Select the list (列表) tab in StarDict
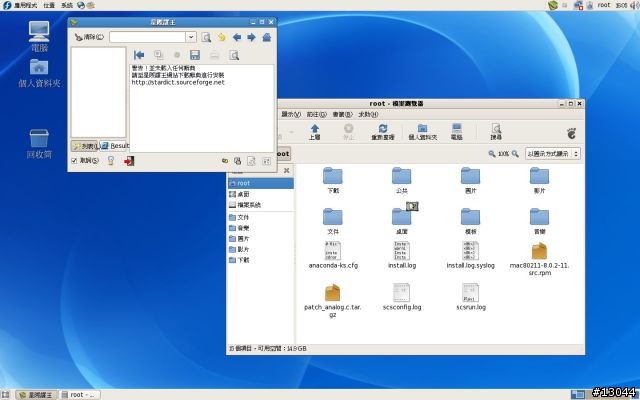 85,146
